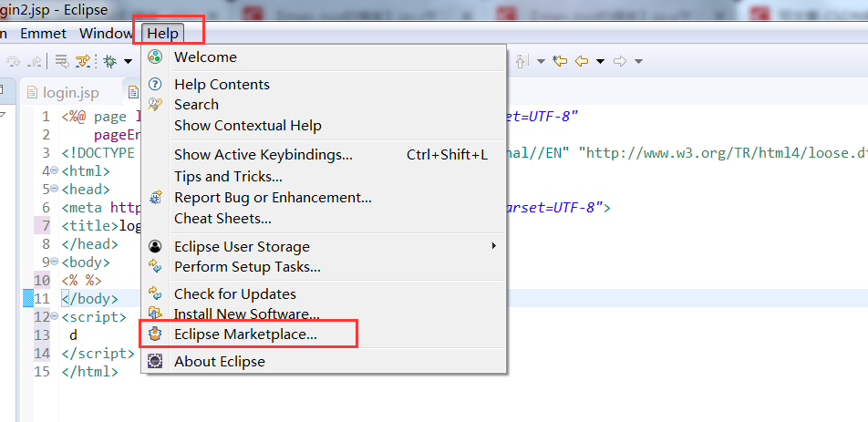The width and height of the screenshot is (868, 422).
Task: Click the Last Edit Location arrow icon
Action: (560, 61)
